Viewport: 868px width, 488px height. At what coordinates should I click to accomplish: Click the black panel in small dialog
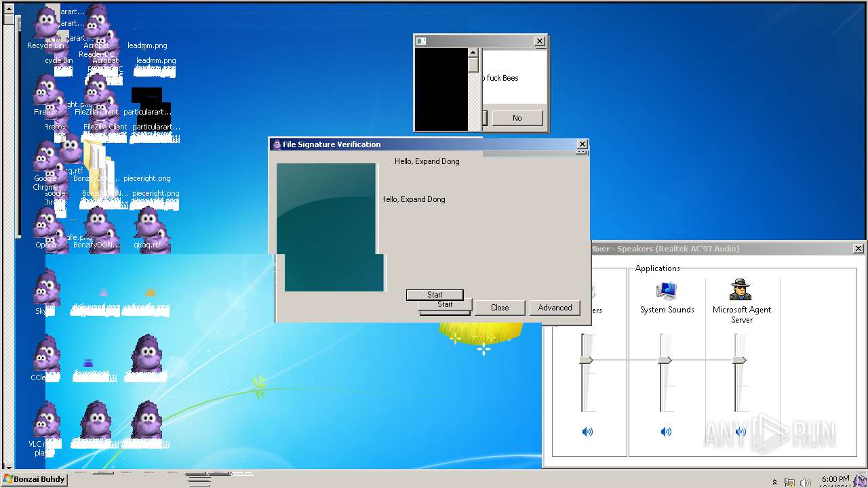(441, 89)
